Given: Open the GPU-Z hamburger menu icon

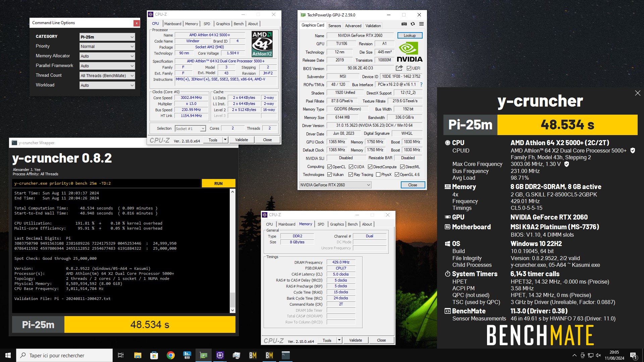Looking at the screenshot, I should 421,24.
